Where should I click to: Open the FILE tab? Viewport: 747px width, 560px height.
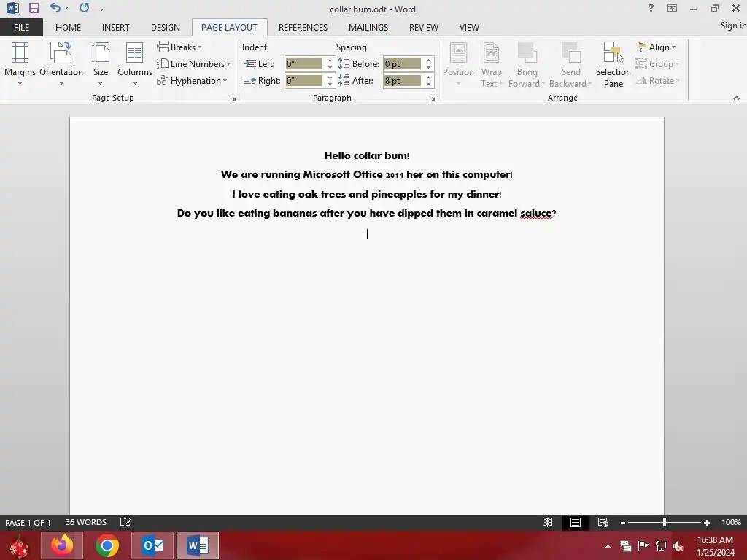(21, 28)
